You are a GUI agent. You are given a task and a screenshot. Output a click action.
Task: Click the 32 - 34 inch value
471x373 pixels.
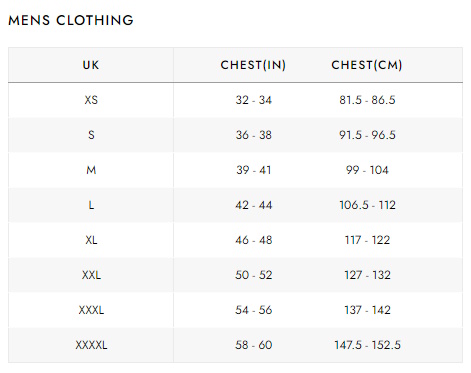click(254, 100)
